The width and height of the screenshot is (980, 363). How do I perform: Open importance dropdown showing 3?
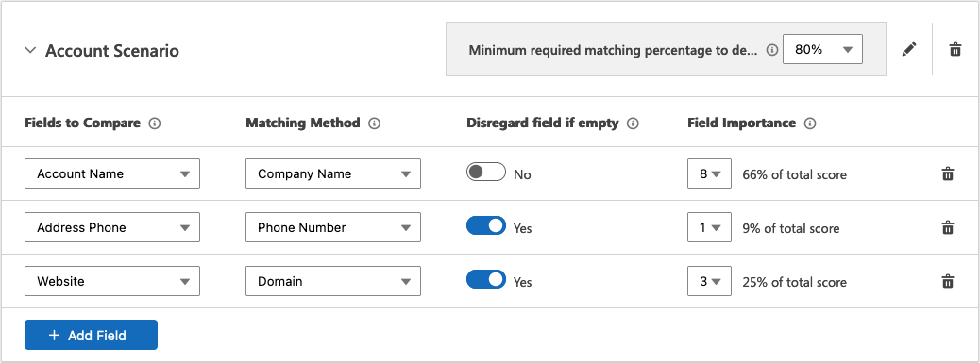709,281
